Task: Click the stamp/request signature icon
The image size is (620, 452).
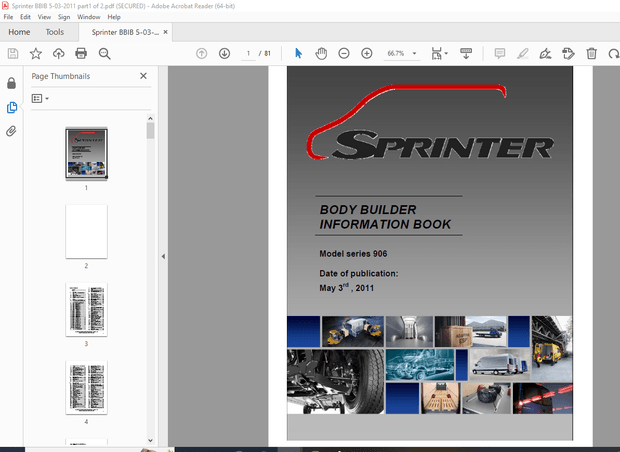Action: point(568,53)
